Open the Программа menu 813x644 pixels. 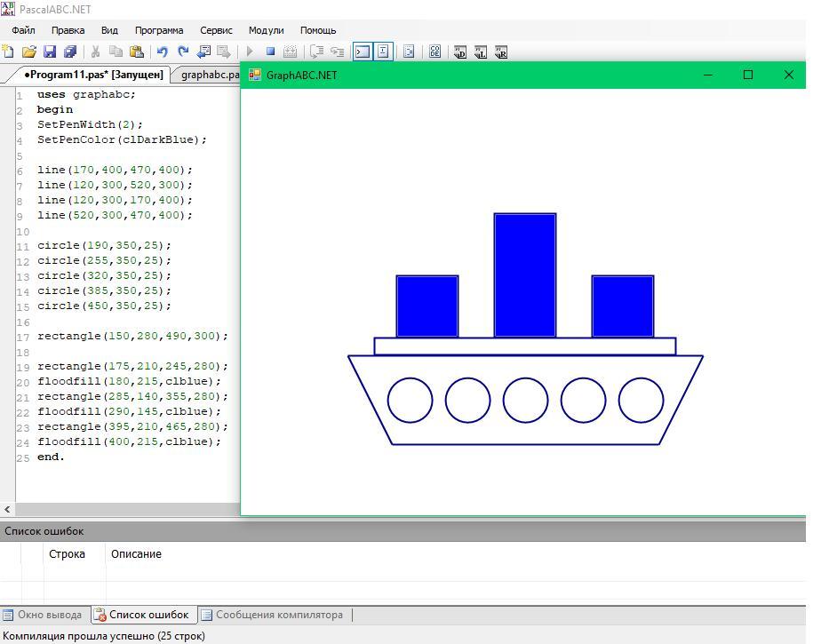(159, 30)
